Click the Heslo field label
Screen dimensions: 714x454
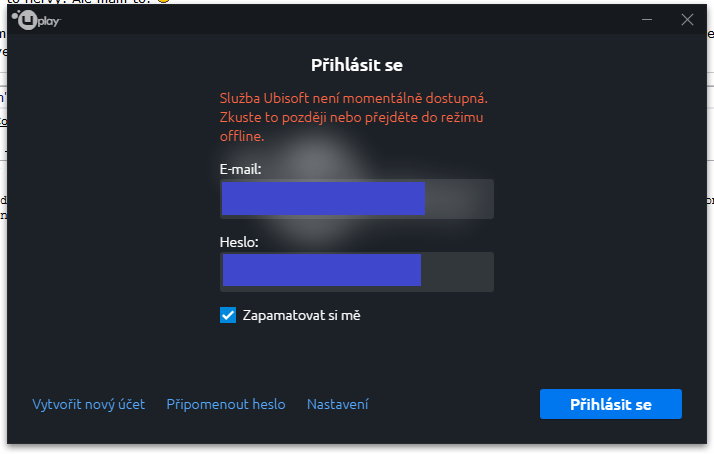click(239, 242)
